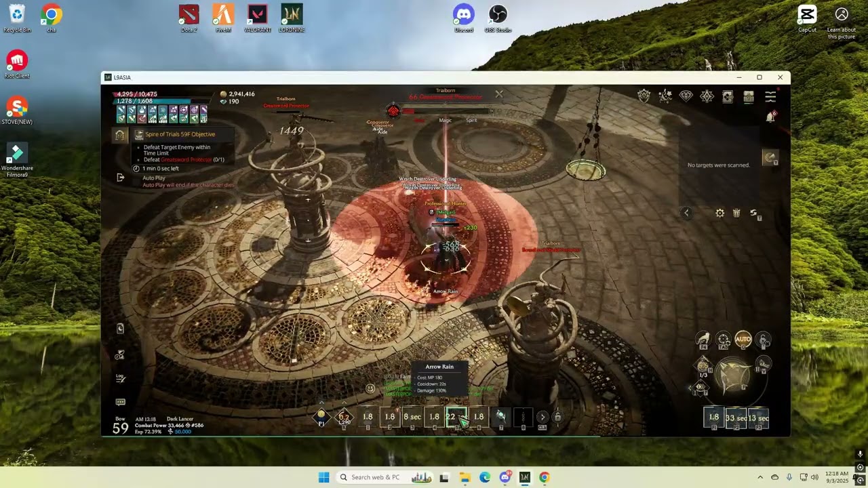Click the Windows Start button
This screenshot has width=868, height=488.
(x=323, y=477)
